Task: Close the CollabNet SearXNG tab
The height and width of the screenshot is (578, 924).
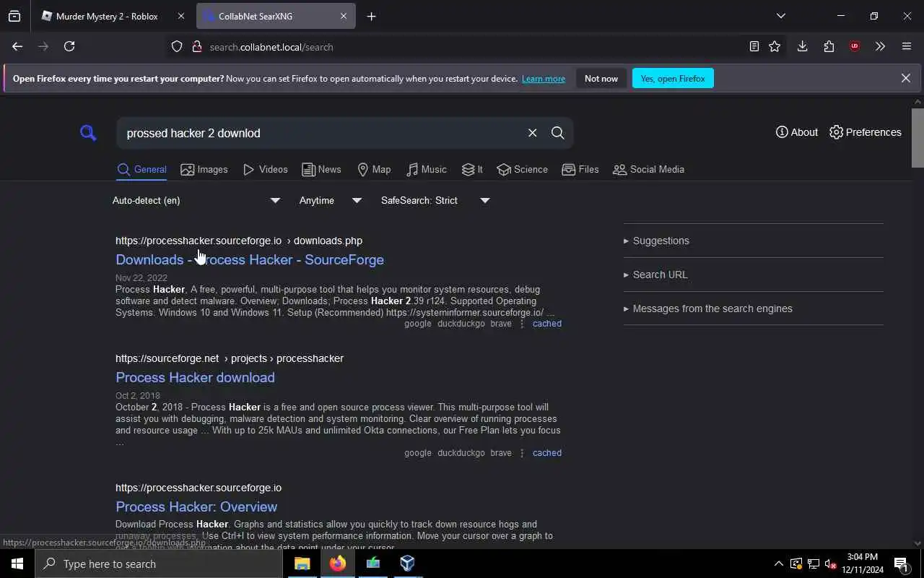Action: [343, 16]
